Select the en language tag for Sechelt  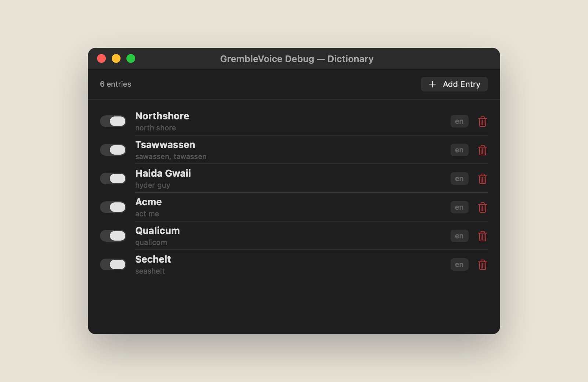click(459, 264)
